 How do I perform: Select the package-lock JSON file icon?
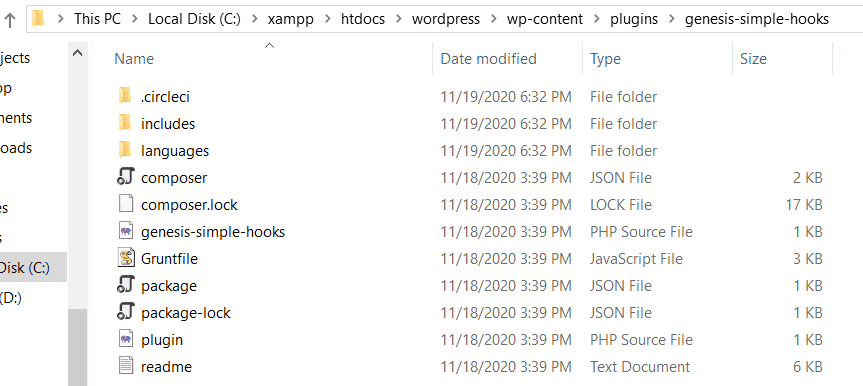[125, 312]
